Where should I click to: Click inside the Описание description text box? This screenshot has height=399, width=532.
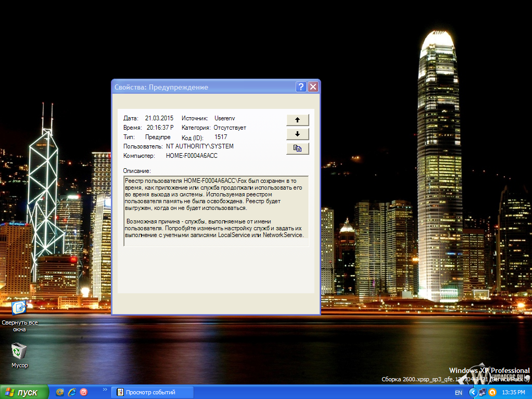[x=216, y=210]
